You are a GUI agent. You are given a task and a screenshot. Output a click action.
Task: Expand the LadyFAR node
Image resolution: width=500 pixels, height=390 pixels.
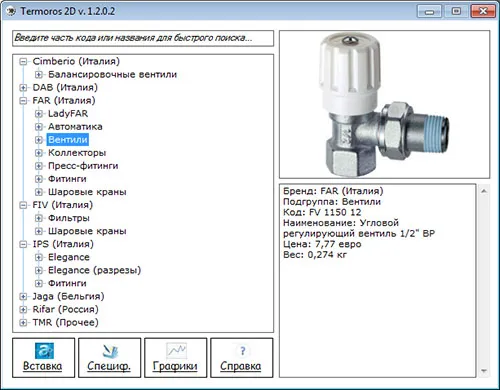(39, 114)
